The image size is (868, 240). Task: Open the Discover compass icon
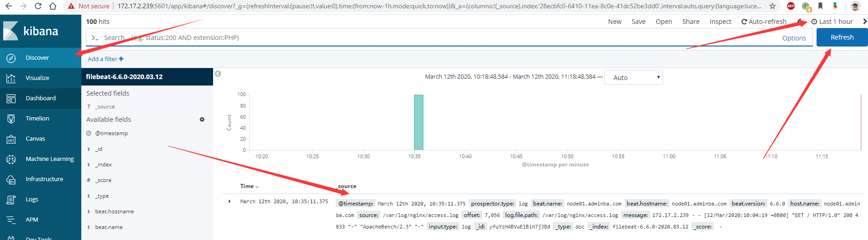pyautogui.click(x=11, y=58)
